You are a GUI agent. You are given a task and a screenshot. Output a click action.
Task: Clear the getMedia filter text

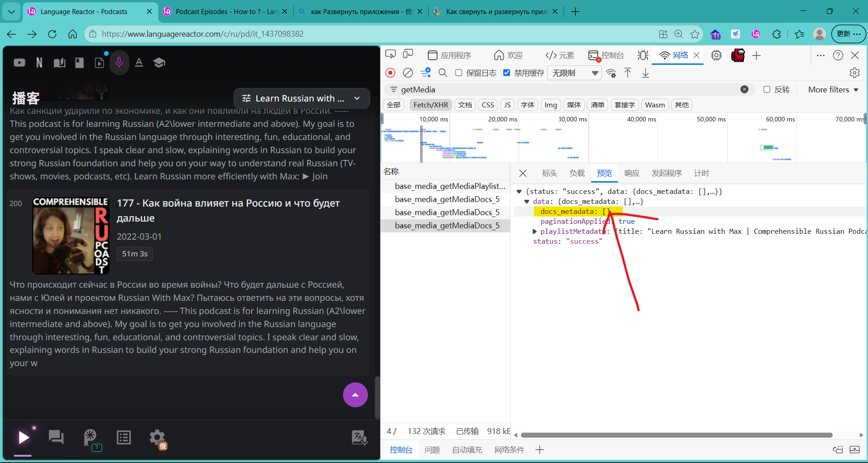[744, 89]
